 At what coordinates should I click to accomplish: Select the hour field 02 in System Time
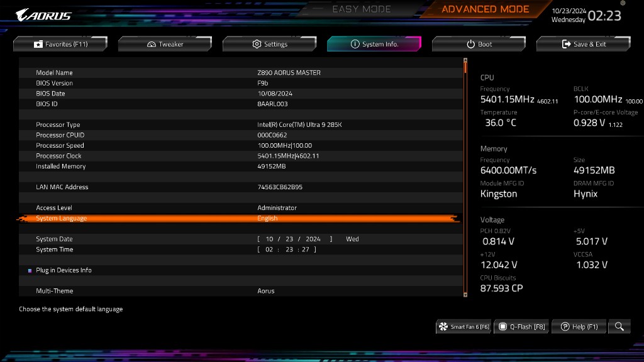pos(269,250)
